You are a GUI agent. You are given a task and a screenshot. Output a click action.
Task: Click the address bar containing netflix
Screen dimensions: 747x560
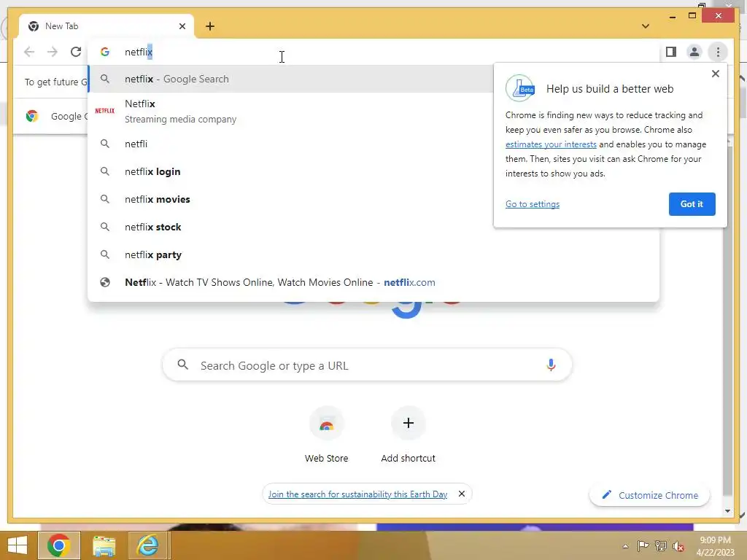(374, 52)
